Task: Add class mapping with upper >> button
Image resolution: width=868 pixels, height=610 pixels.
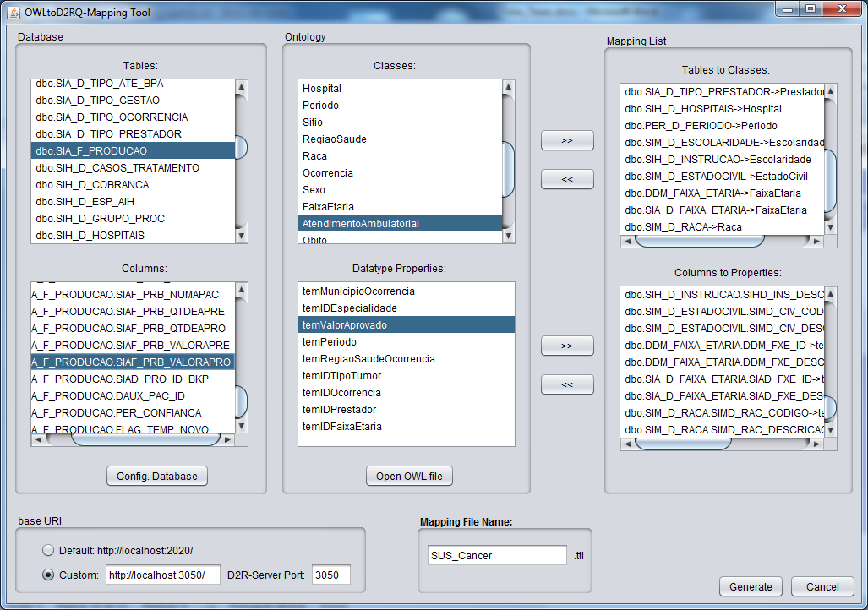Action: 566,139
